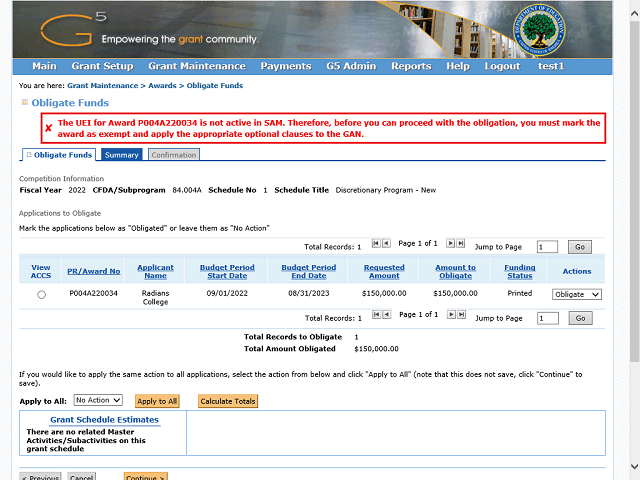Screen dimensions: 640x480
Task: Click the previous-page icon in bottom pagination
Action: coord(387,315)
